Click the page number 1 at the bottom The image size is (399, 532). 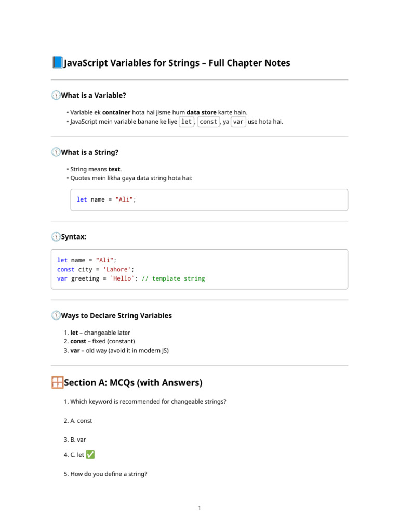(199, 508)
